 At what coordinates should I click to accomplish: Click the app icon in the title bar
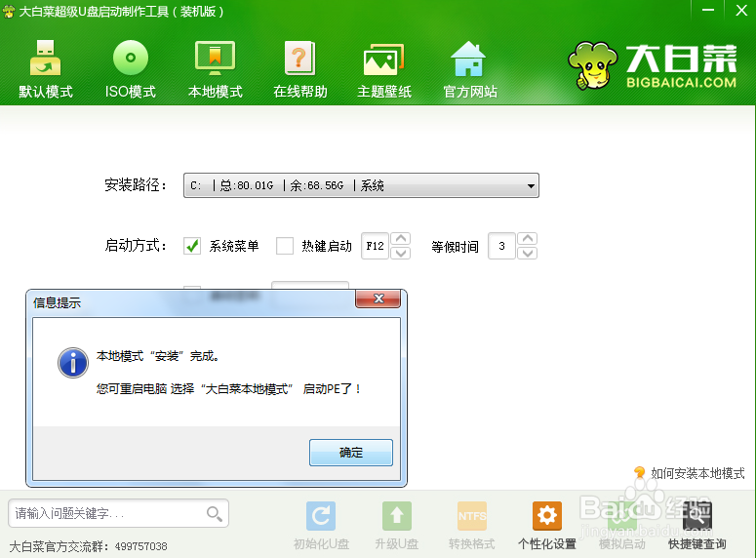point(9,11)
